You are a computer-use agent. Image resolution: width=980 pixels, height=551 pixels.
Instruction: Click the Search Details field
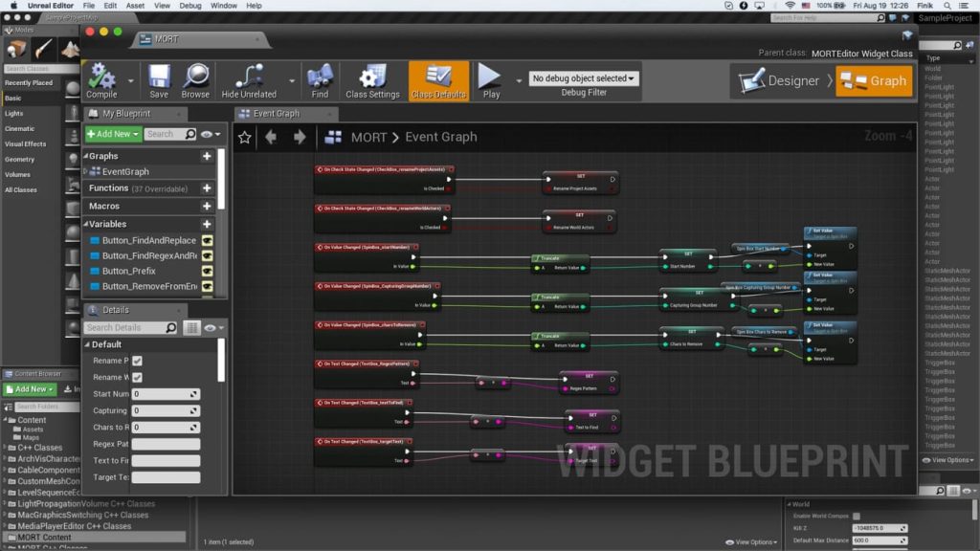click(x=130, y=328)
